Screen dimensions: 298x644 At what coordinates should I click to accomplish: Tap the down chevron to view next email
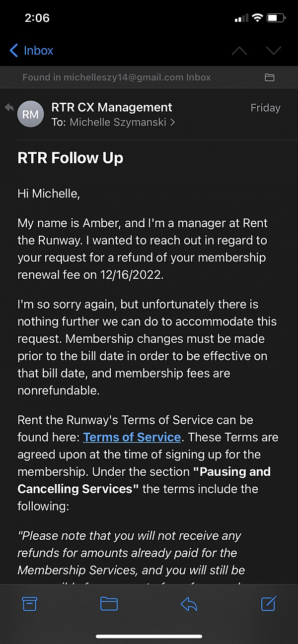coord(273,50)
